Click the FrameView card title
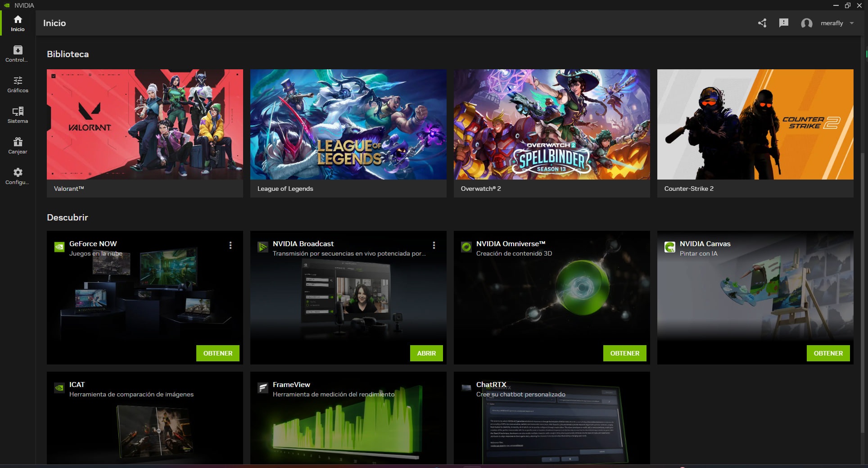 tap(291, 384)
